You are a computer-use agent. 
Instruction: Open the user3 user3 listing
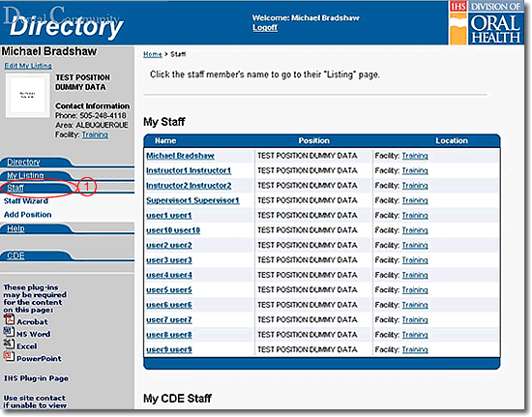169,260
